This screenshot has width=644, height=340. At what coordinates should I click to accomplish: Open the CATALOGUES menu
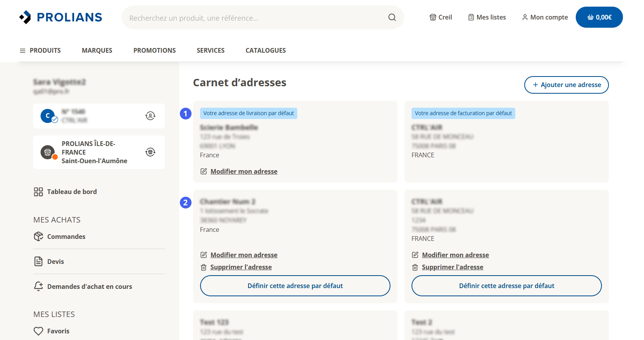pos(266,50)
